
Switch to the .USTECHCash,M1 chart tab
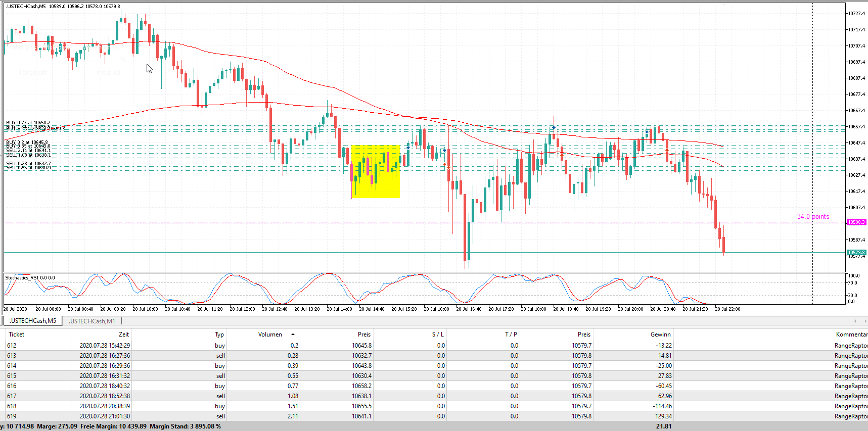pyautogui.click(x=92, y=321)
